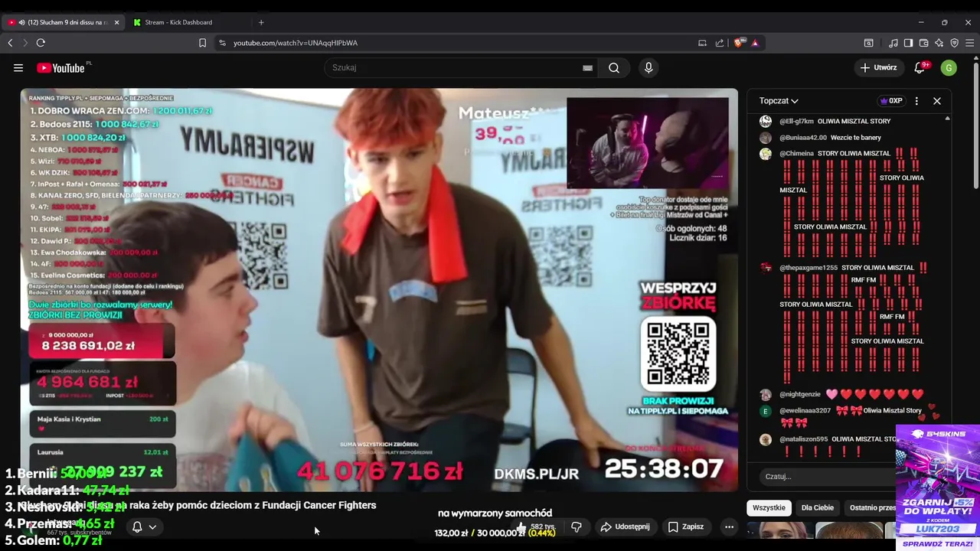Reload the page
Viewport: 980px width, 551px height.
tap(41, 43)
